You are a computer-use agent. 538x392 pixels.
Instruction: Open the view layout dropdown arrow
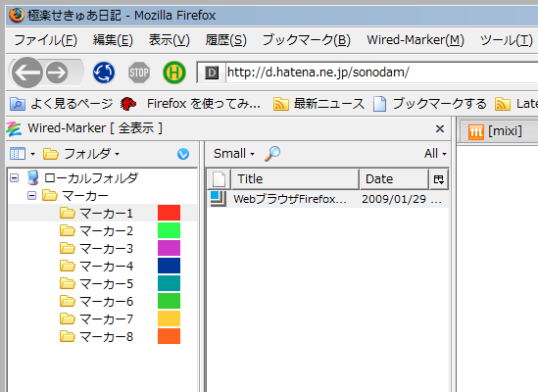[x=32, y=154]
